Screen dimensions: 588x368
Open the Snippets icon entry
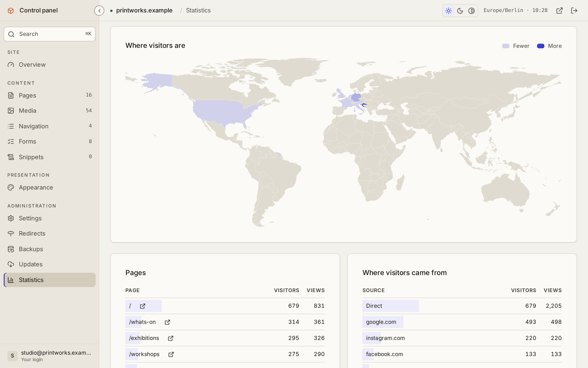click(11, 157)
